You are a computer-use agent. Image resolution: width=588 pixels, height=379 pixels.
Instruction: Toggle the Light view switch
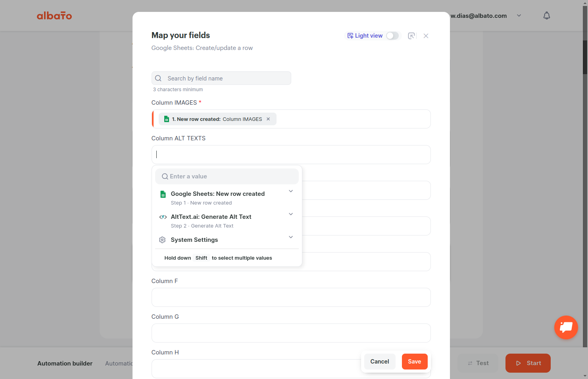pyautogui.click(x=392, y=36)
